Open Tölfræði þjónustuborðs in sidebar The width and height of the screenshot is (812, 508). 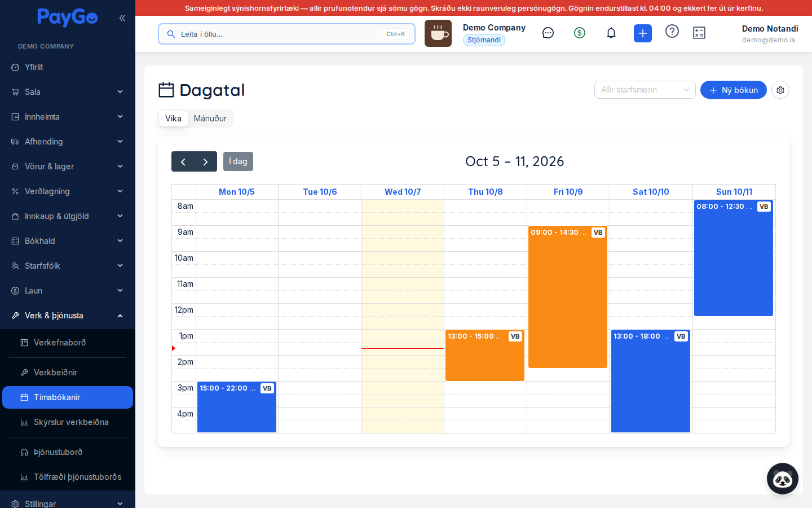pyautogui.click(x=68, y=477)
